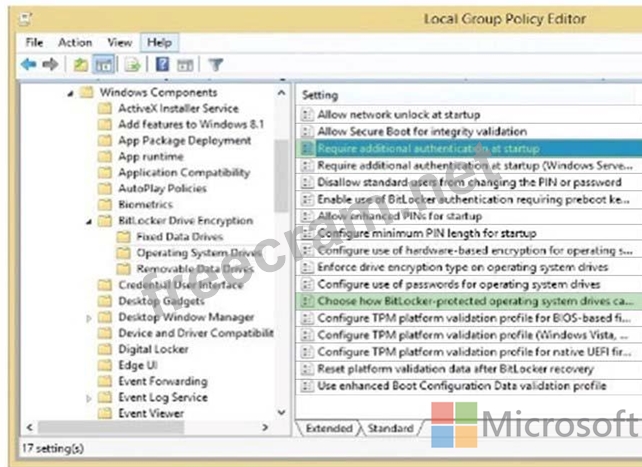Image resolution: width=642 pixels, height=467 pixels.
Task: Switch to the Standard tab
Action: click(x=390, y=429)
